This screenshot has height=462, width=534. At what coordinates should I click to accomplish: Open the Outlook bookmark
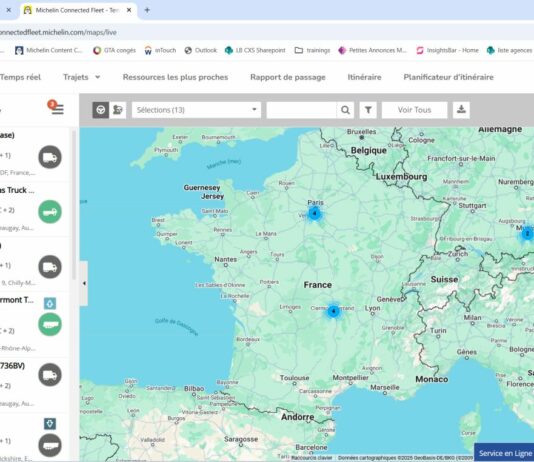point(201,50)
